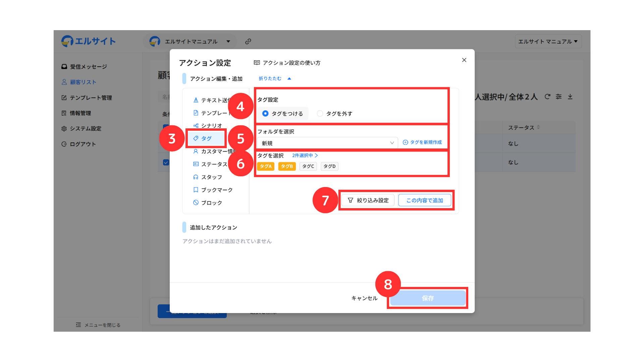Image resolution: width=644 pixels, height=362 pixels.
Task: Select the 'タグを外す' radio button
Action: tap(320, 114)
